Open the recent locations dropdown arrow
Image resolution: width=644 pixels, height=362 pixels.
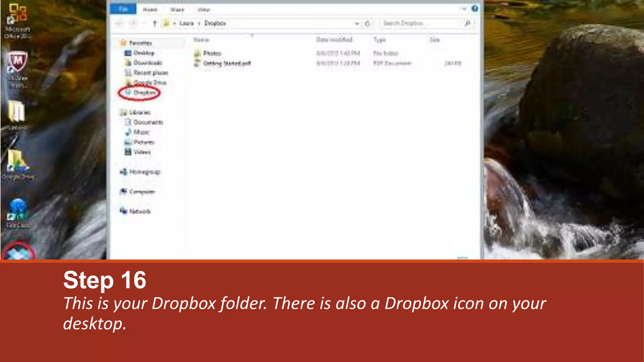(144, 23)
